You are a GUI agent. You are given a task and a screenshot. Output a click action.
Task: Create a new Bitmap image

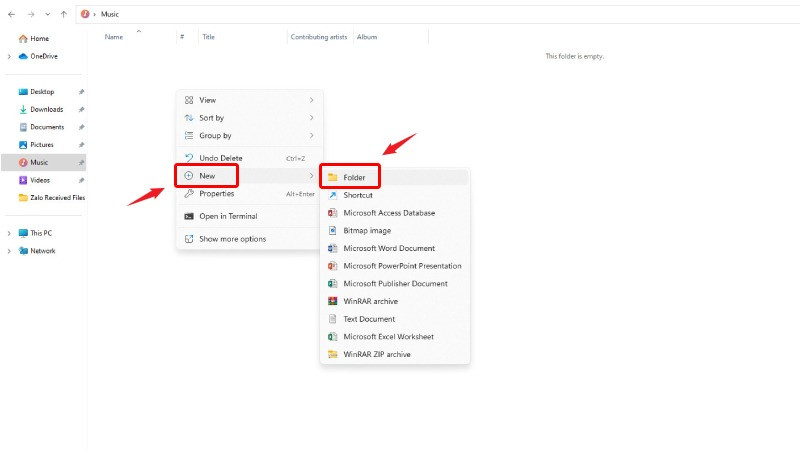click(395, 231)
